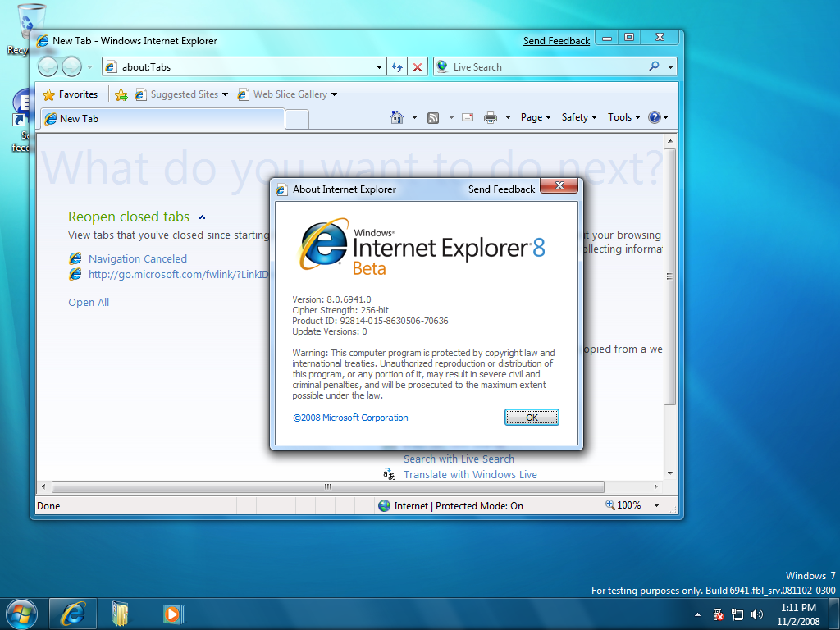Screen dimensions: 840x630
Task: Open the ©2008 Microsoft Corporation link
Action: click(x=350, y=418)
